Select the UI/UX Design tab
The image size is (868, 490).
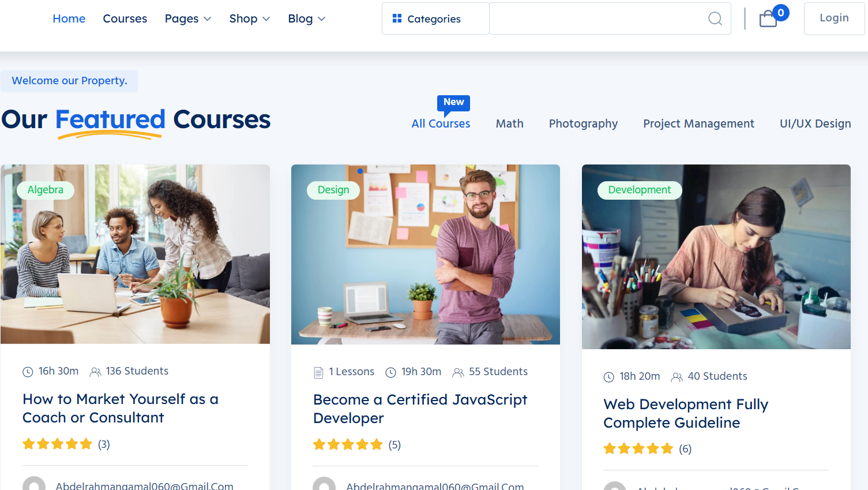pyautogui.click(x=815, y=124)
